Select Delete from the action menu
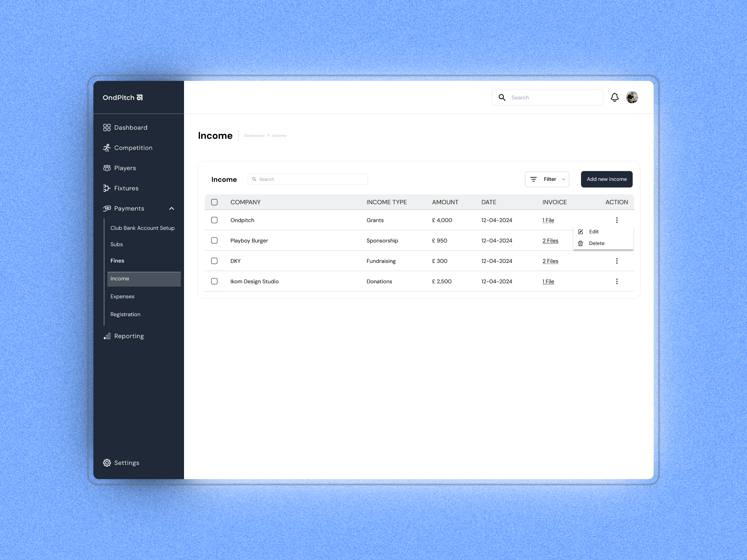The height and width of the screenshot is (560, 747). click(x=596, y=243)
